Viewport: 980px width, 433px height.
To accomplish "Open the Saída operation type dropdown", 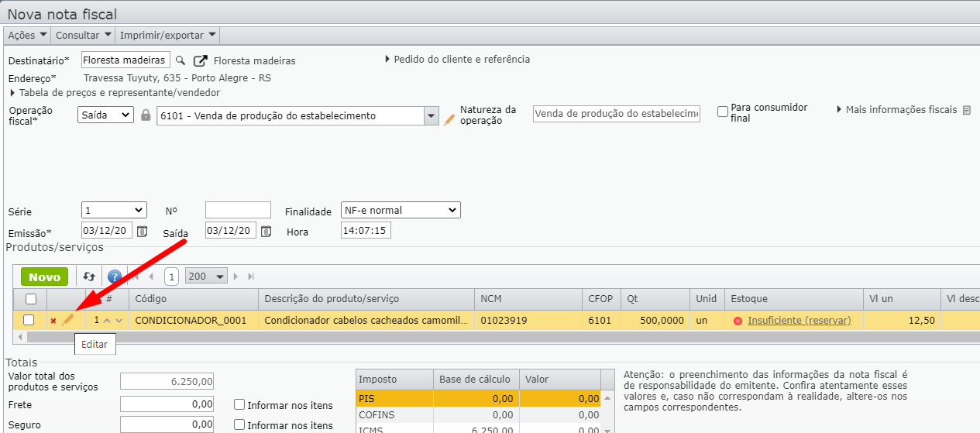I will [x=106, y=115].
